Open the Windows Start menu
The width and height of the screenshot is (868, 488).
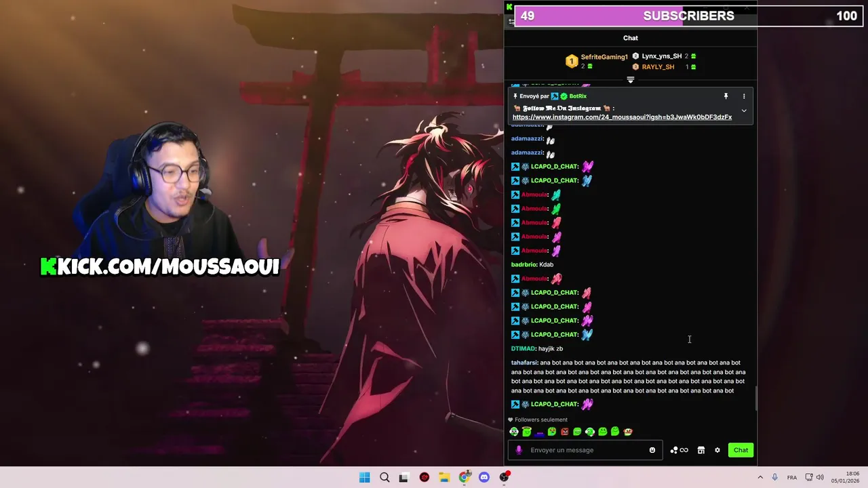365,477
